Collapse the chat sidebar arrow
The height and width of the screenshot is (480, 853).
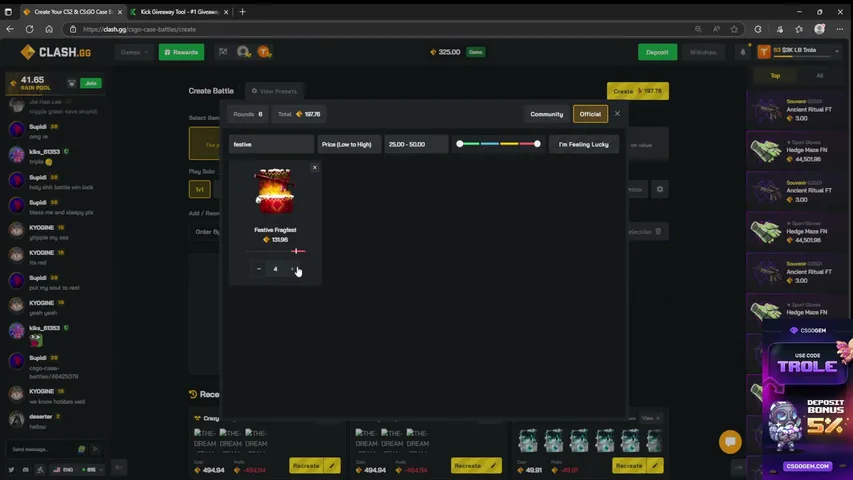[x=119, y=467]
